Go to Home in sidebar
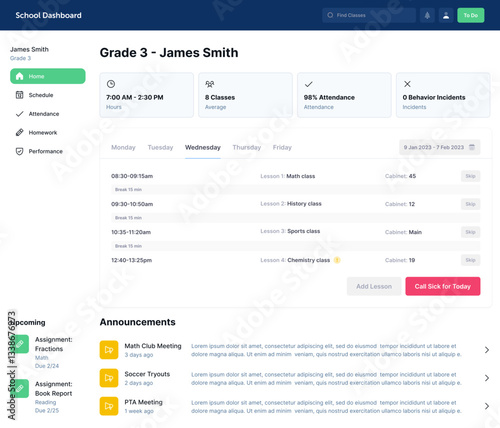500x428 pixels. [x=48, y=76]
